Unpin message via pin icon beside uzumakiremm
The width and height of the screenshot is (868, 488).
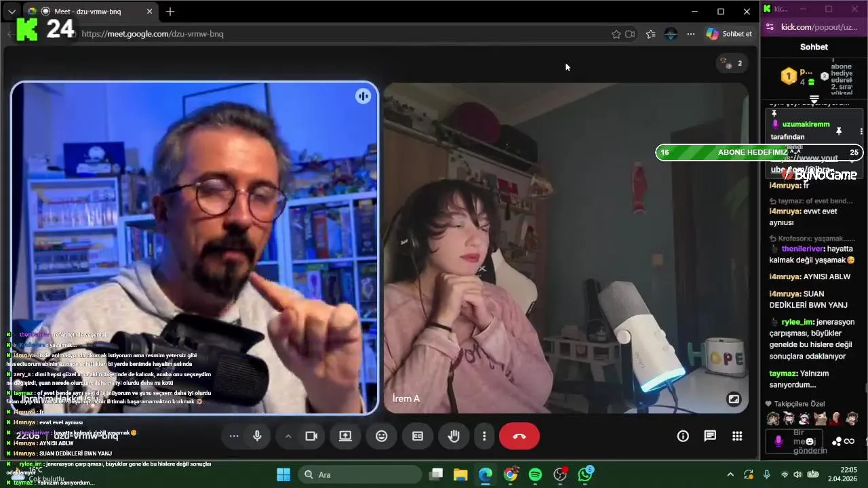pyautogui.click(x=839, y=131)
